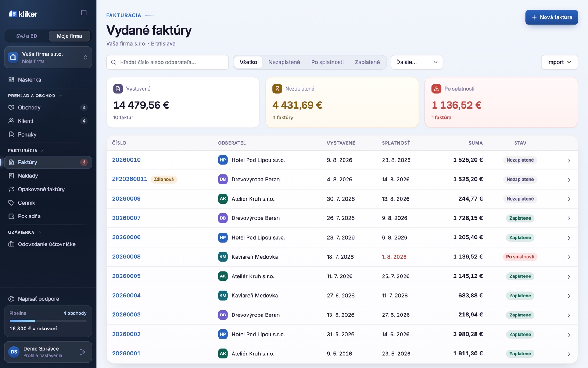
Task: Click KM avatar in row 20260004
Action: (x=223, y=296)
